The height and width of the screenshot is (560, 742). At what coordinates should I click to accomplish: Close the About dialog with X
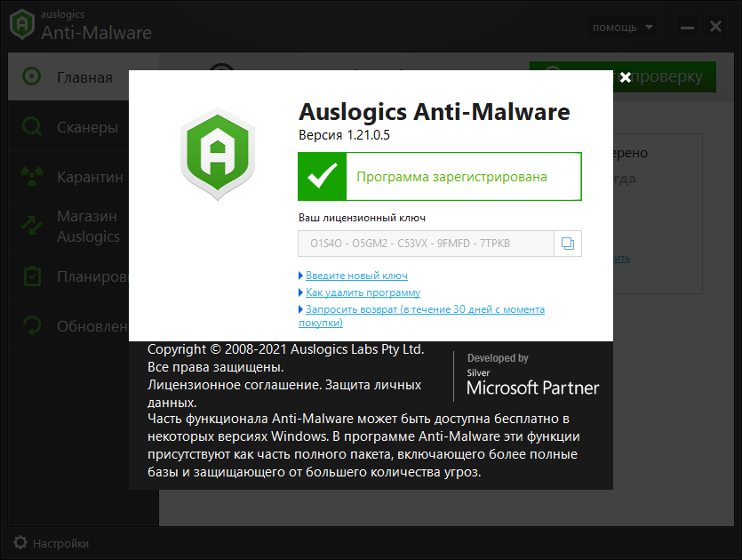[626, 77]
